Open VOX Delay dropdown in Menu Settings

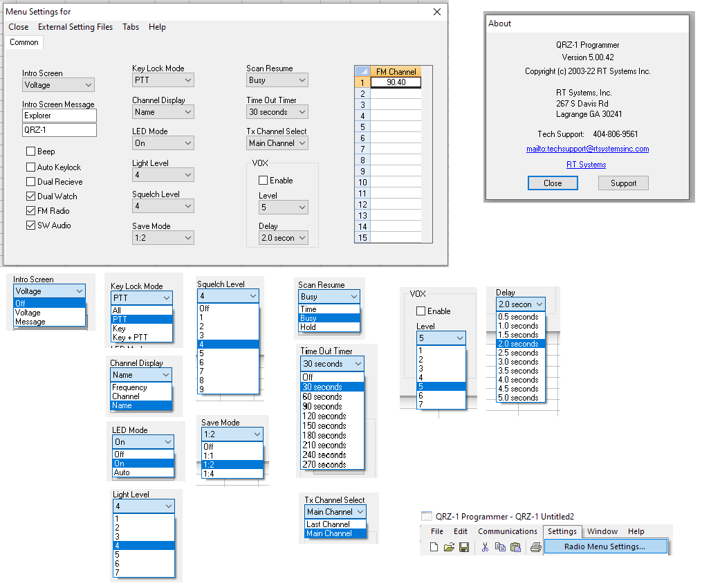(x=284, y=238)
